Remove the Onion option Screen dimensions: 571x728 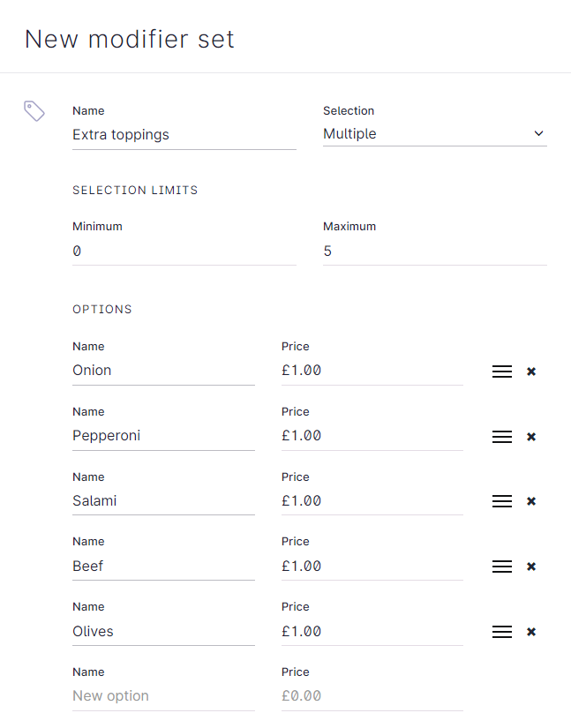531,372
